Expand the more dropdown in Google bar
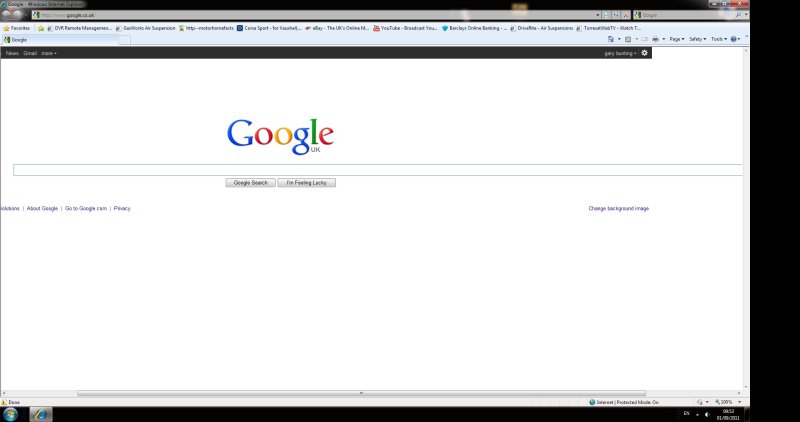 49,53
